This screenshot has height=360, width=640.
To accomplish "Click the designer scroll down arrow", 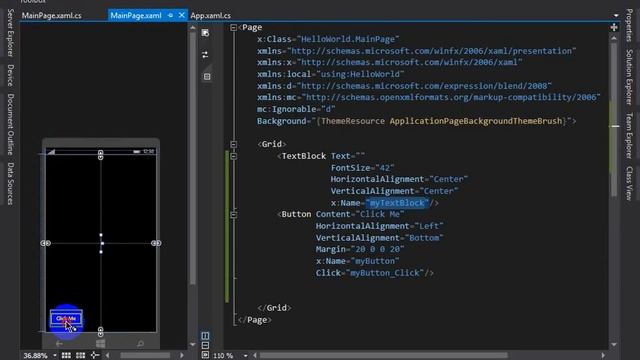I will click(x=193, y=345).
